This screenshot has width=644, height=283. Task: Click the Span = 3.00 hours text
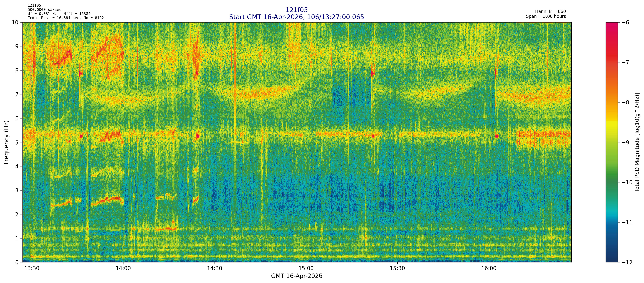click(x=546, y=16)
